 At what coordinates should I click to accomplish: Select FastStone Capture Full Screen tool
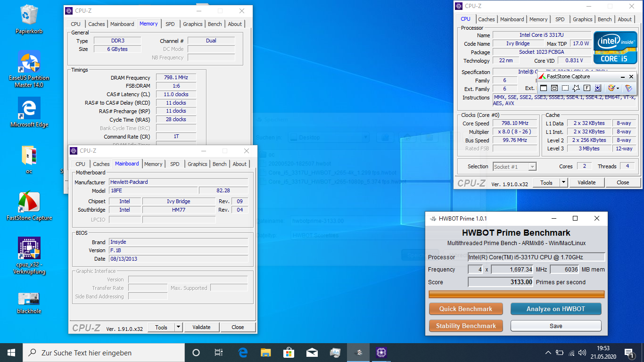pyautogui.click(x=587, y=88)
